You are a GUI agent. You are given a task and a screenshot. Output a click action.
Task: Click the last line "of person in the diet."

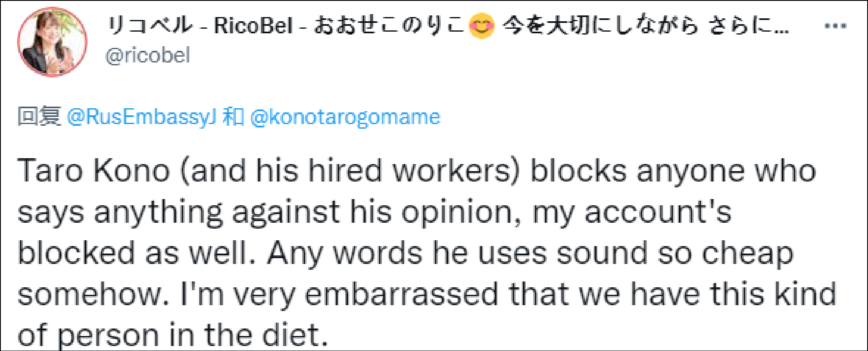[x=173, y=334]
